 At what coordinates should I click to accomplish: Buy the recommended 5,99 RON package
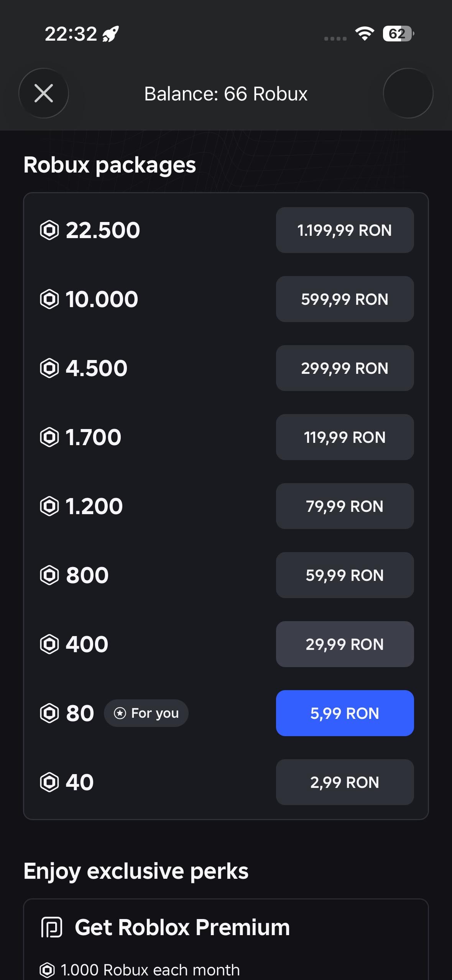tap(345, 713)
